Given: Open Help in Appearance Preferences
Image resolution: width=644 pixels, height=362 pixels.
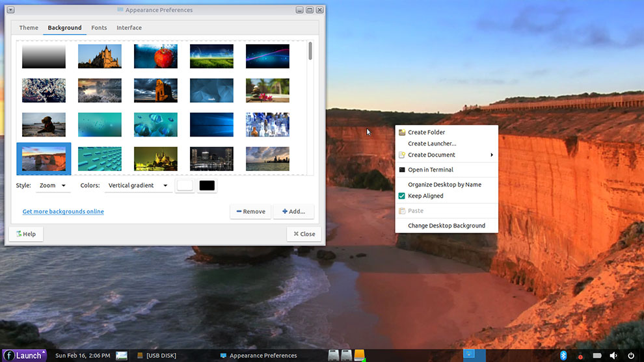Looking at the screenshot, I should (x=26, y=234).
